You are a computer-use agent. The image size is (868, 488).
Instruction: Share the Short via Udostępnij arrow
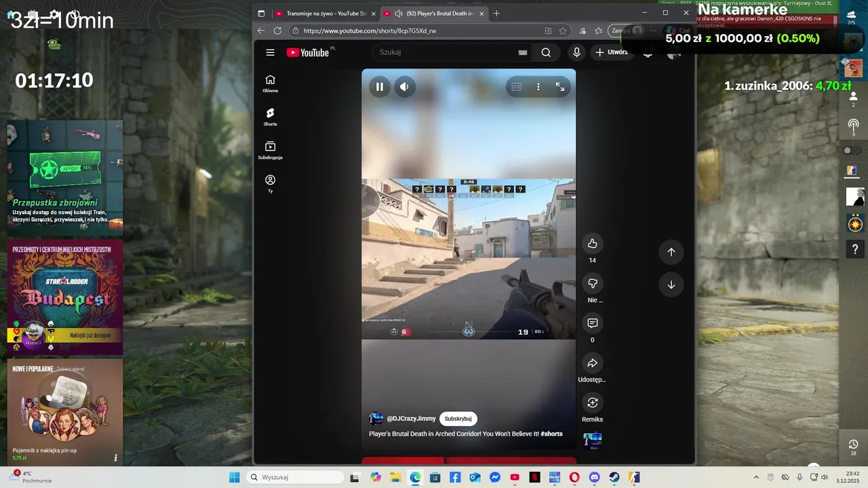pyautogui.click(x=592, y=363)
